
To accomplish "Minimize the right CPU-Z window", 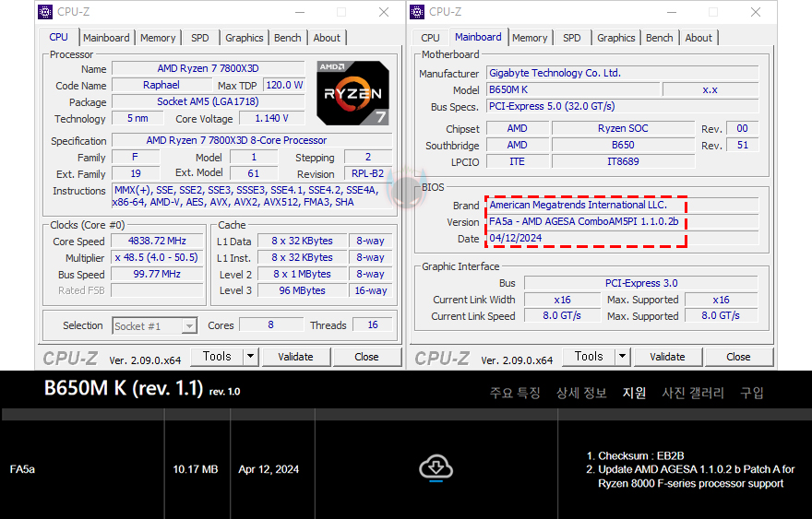I will pyautogui.click(x=672, y=12).
